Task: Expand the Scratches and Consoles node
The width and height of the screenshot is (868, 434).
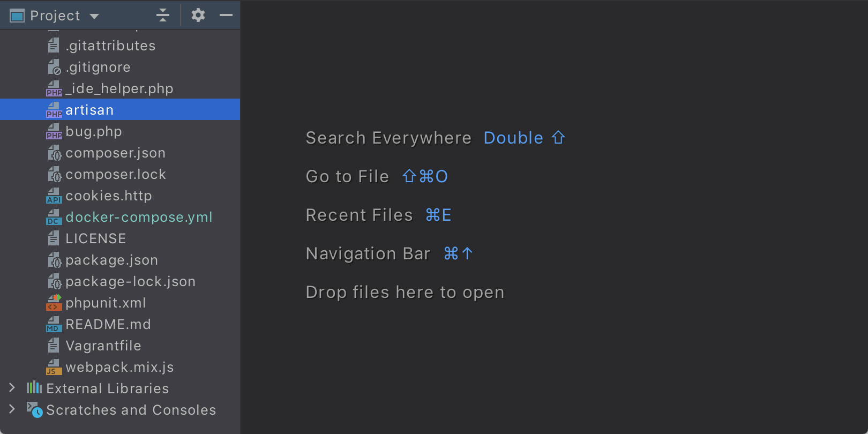Action: tap(12, 409)
